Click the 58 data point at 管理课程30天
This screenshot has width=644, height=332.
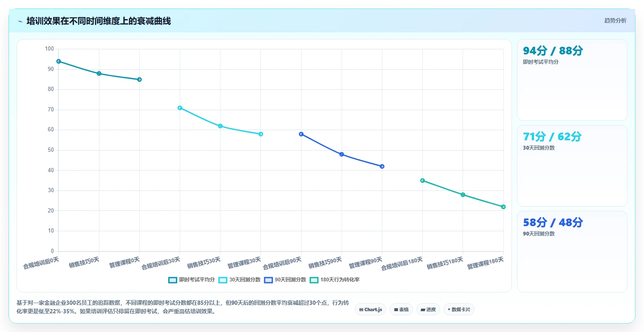pos(261,134)
